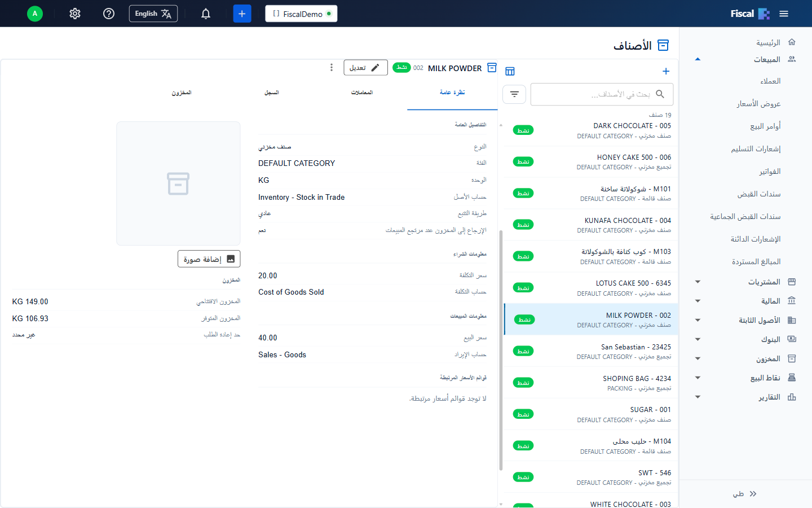The image size is (812, 508).
Task: Click the home icon next to الرئيسية
Action: (x=792, y=42)
